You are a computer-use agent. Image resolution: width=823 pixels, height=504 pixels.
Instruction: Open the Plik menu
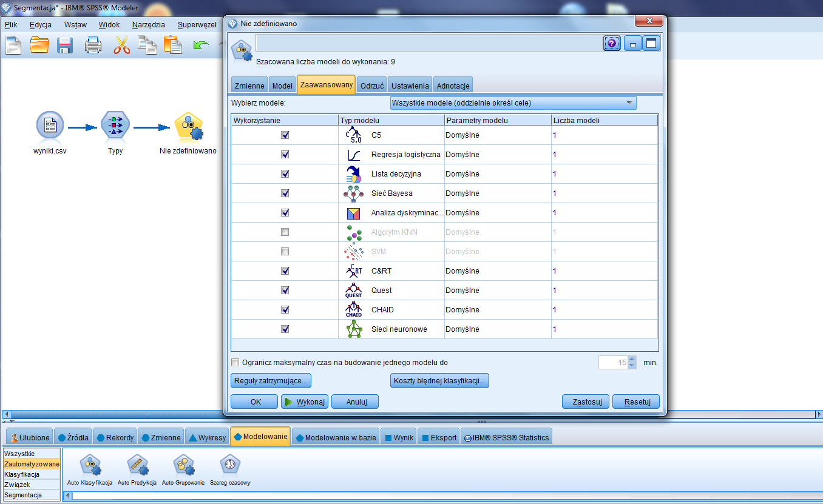point(12,25)
